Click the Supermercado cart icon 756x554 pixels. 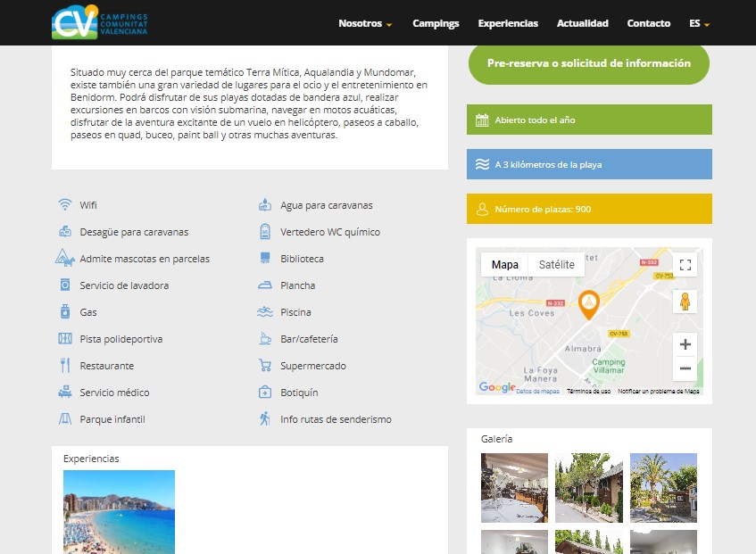tap(265, 365)
